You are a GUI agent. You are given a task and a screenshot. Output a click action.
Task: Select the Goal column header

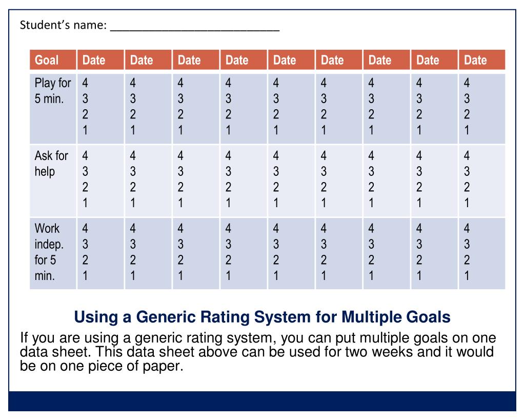tap(47, 61)
